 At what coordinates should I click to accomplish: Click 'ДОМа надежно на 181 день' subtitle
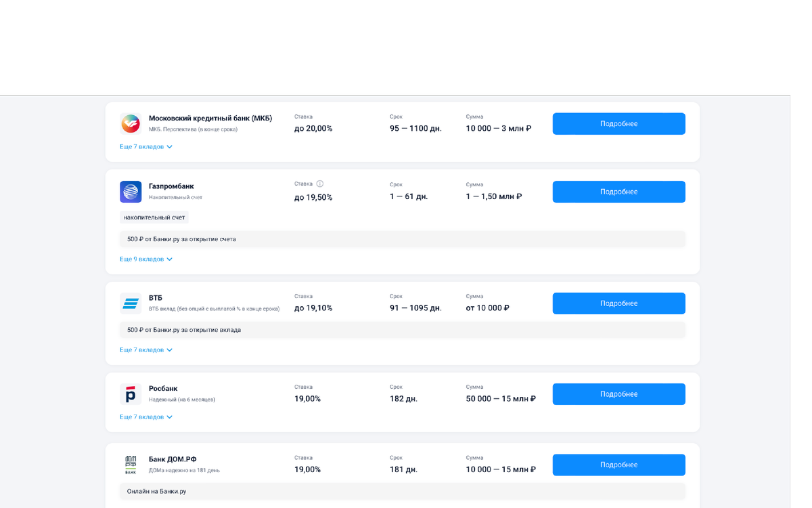(x=184, y=470)
